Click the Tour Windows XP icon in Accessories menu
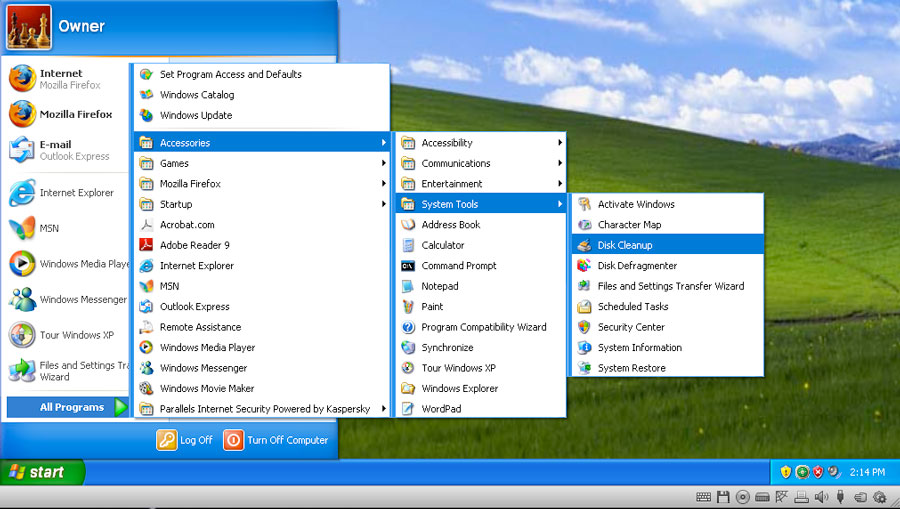 pos(408,368)
